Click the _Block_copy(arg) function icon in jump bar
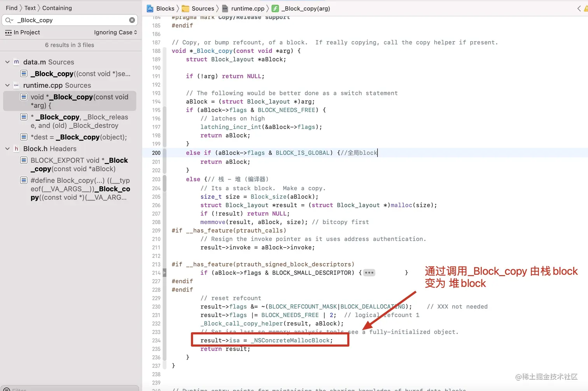The height and width of the screenshot is (391, 588). coord(275,8)
